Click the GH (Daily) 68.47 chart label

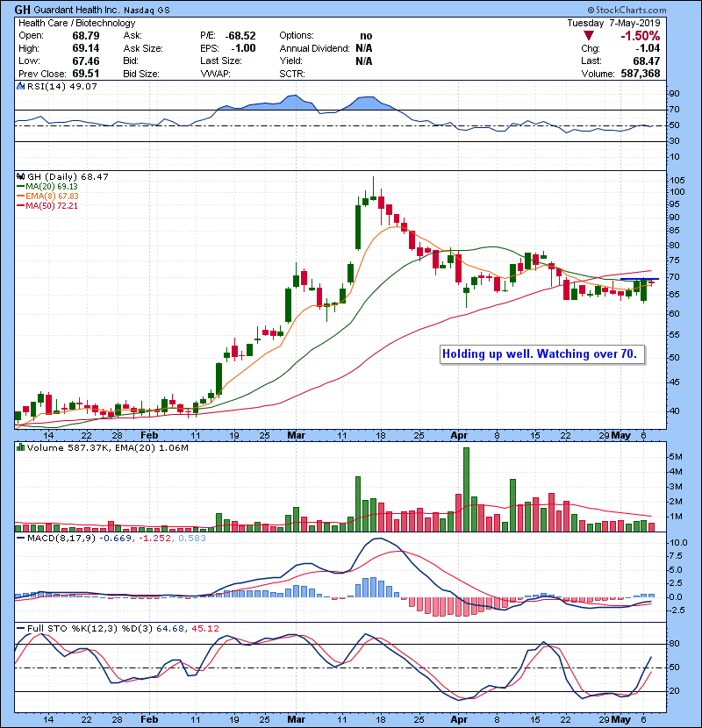[68, 177]
